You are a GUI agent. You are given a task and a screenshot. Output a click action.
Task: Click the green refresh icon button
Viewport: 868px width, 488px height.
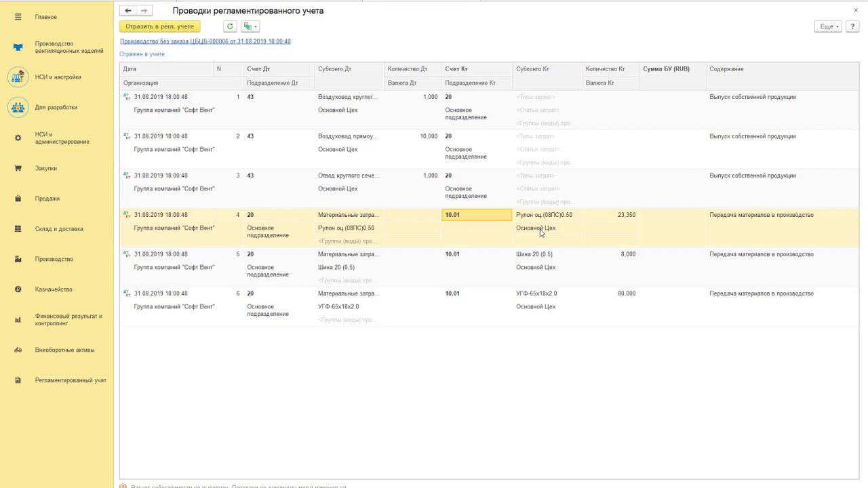[230, 26]
